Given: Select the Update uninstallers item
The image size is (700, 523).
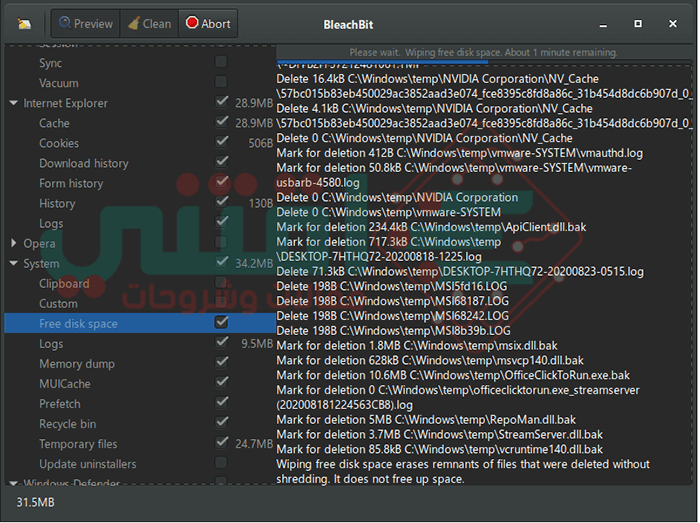Looking at the screenshot, I should pos(88,464).
